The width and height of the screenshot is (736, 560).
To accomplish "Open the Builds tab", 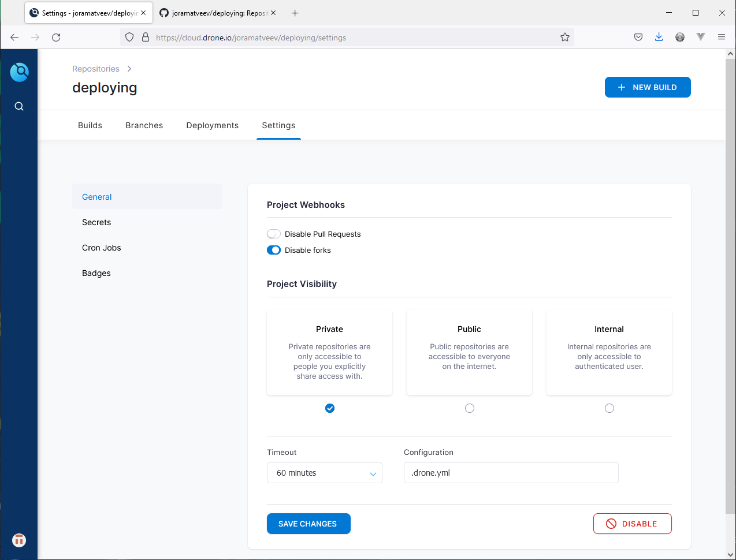I will click(x=90, y=125).
